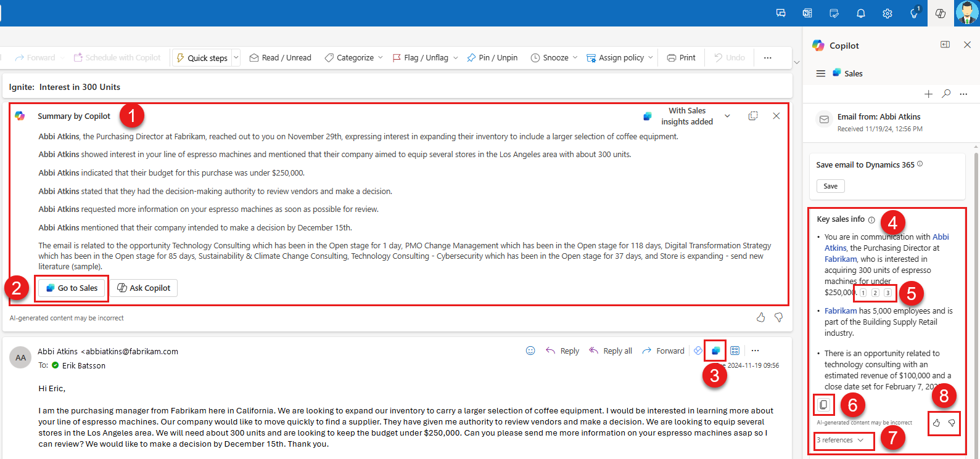Expand the 3 references dropdown

[x=840, y=440]
